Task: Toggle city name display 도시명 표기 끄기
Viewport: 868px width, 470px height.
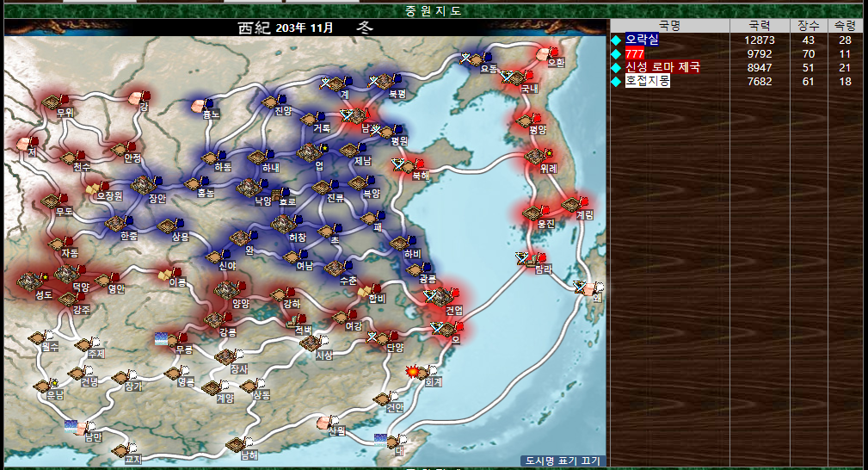Action: click(x=563, y=461)
